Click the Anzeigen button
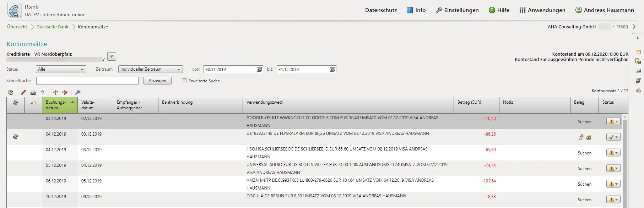This screenshot has width=644, height=208. point(157,81)
